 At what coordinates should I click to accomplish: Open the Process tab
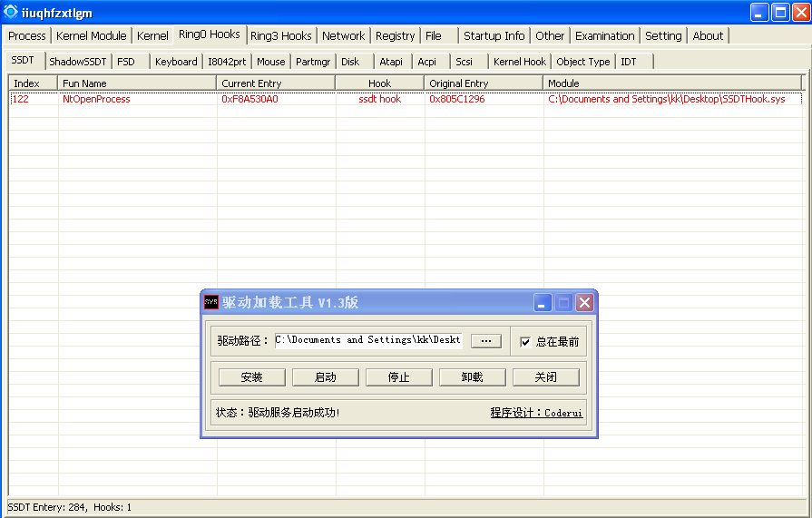[27, 35]
